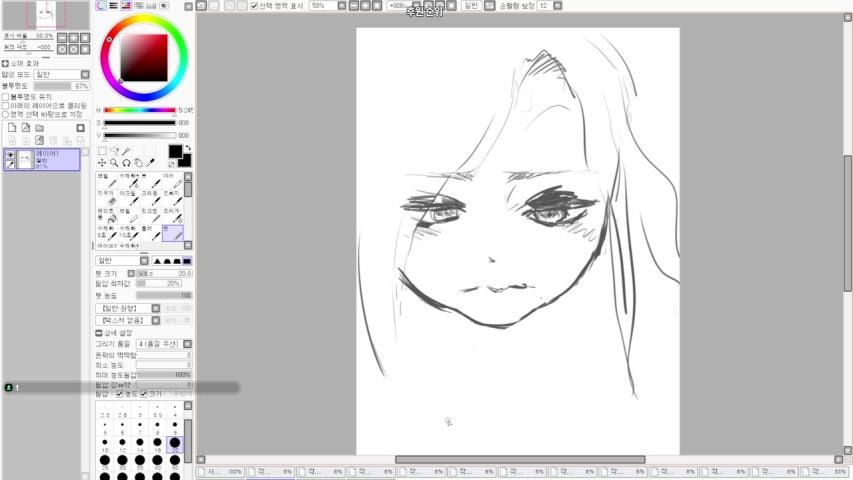Image resolution: width=853 pixels, height=480 pixels.
Task: Create a new layer with the blank page button
Action: click(12, 128)
